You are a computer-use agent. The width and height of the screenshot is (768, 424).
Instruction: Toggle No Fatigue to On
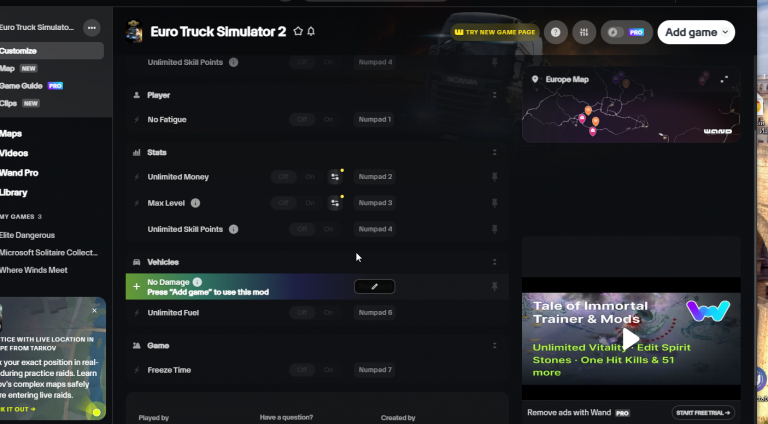[x=328, y=119]
